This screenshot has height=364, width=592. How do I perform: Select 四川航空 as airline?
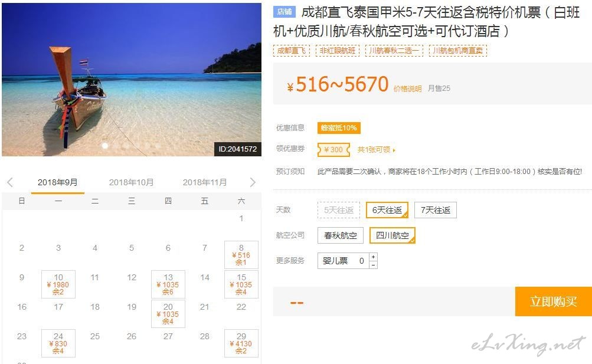pyautogui.click(x=393, y=235)
